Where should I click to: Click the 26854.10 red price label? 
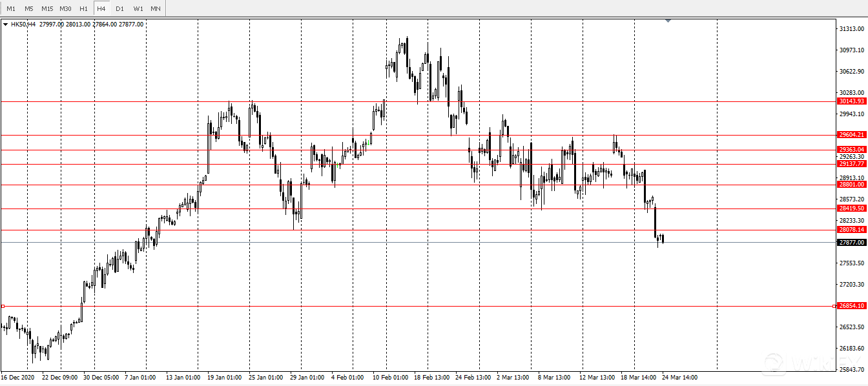(851, 306)
